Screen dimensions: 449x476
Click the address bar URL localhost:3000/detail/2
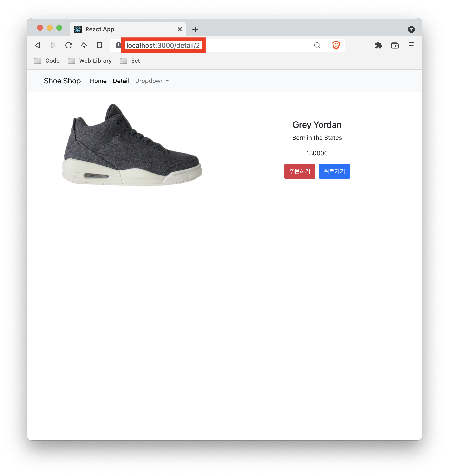coord(163,45)
